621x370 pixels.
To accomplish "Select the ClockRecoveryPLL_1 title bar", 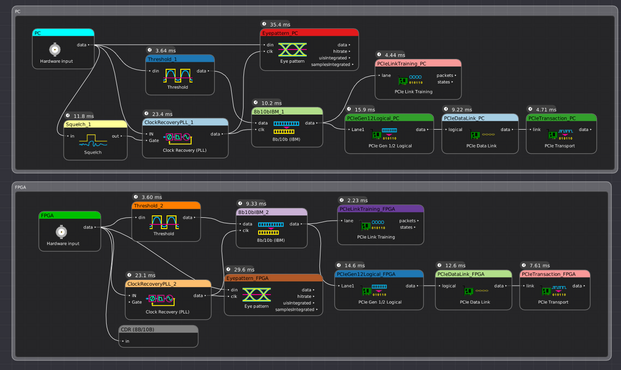I will 185,122.
